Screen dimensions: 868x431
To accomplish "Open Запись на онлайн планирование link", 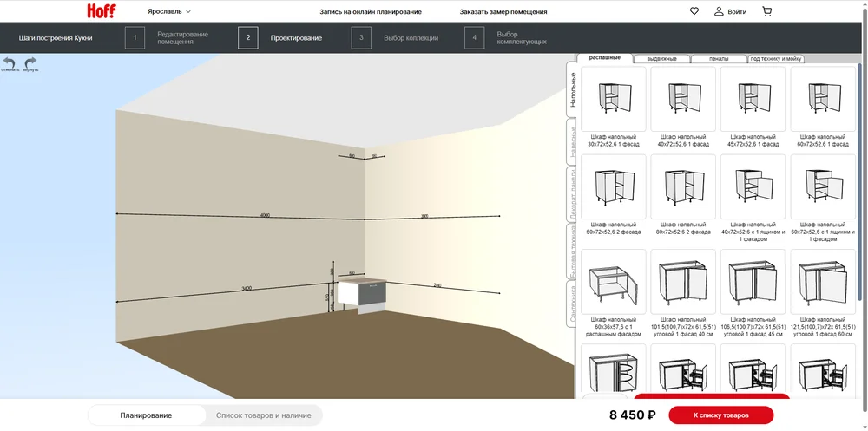I will click(371, 12).
